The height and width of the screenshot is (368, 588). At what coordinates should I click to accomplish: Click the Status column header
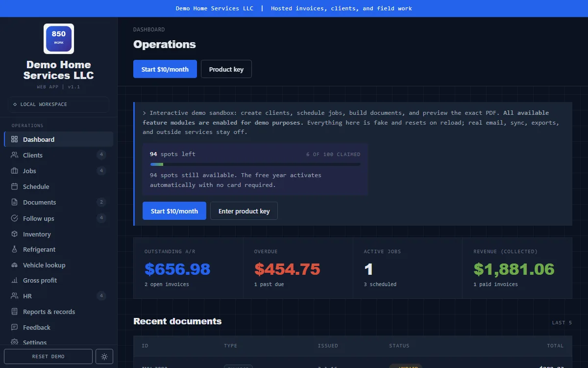click(x=399, y=346)
